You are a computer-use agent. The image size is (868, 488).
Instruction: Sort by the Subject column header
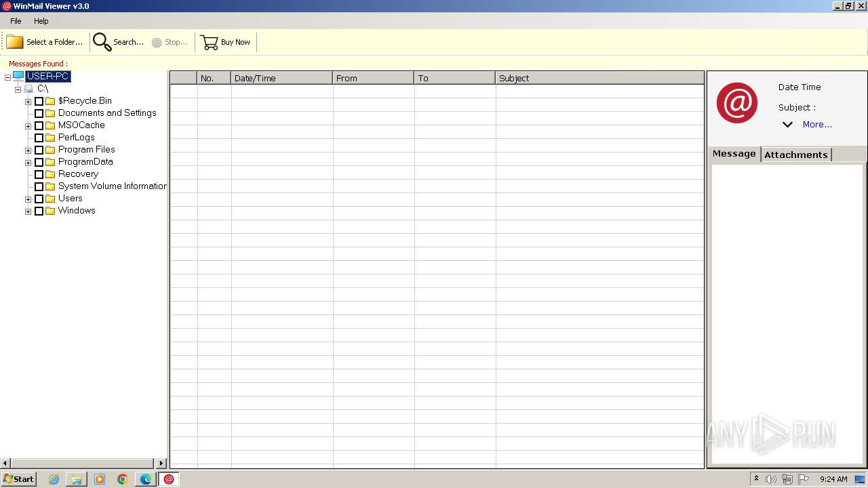(x=599, y=78)
